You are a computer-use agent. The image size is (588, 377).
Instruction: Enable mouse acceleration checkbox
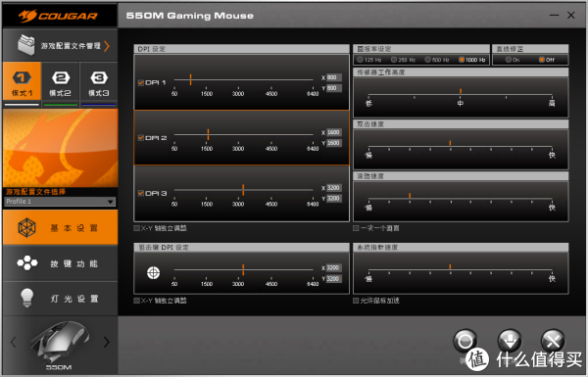pyautogui.click(x=356, y=301)
